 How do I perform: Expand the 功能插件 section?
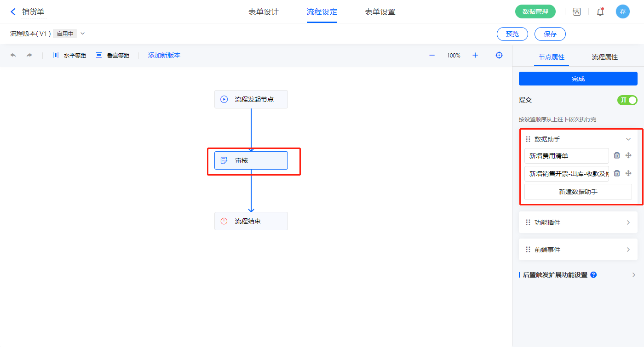pos(628,222)
